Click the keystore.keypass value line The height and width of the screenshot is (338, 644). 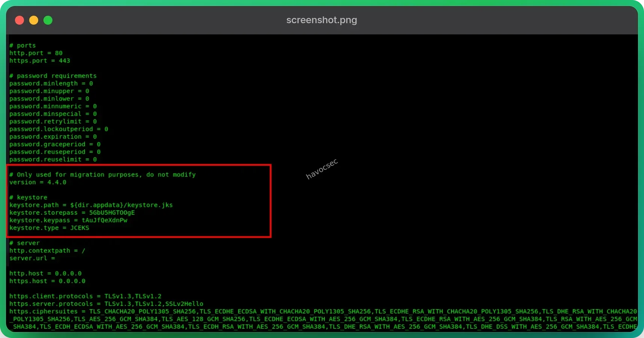click(68, 220)
